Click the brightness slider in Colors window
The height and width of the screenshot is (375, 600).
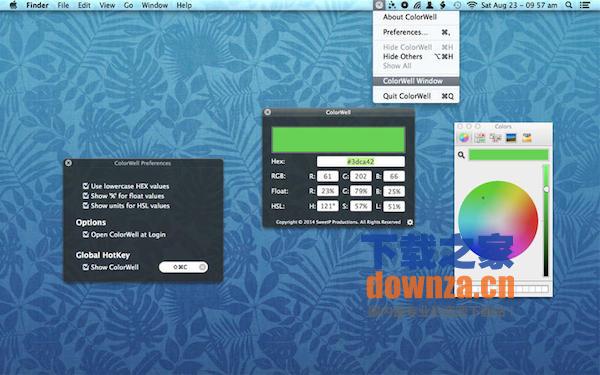point(546,220)
